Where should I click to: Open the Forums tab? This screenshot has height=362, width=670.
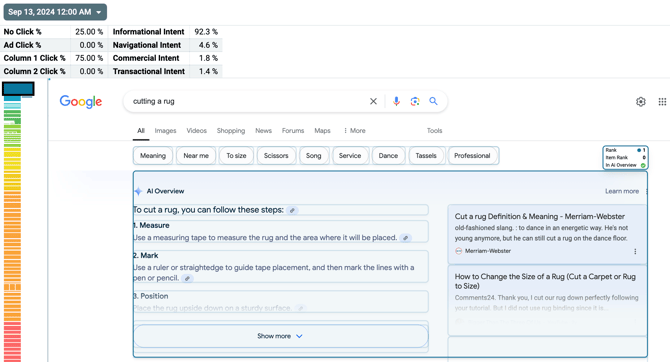[293, 131]
